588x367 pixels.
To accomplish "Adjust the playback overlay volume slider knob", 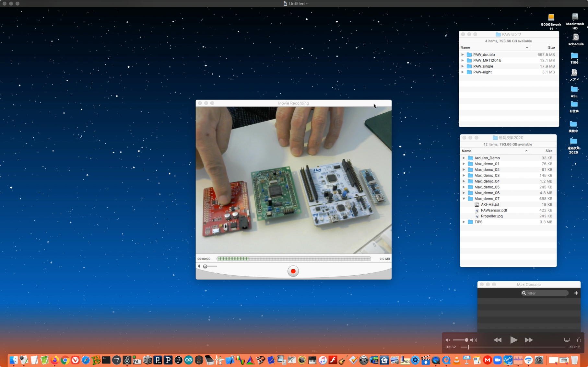I will pos(466,340).
